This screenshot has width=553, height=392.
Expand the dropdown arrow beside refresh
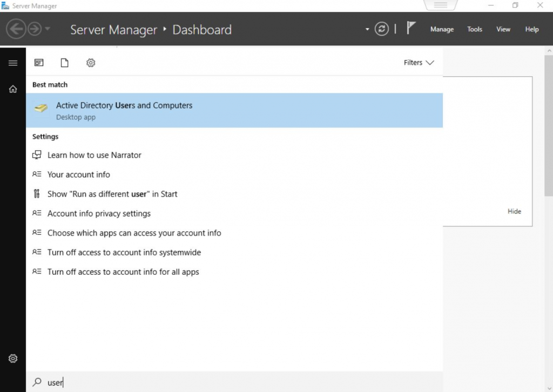click(367, 29)
